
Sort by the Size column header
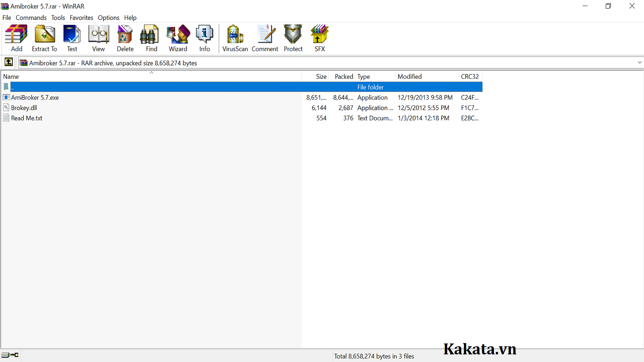click(x=315, y=76)
